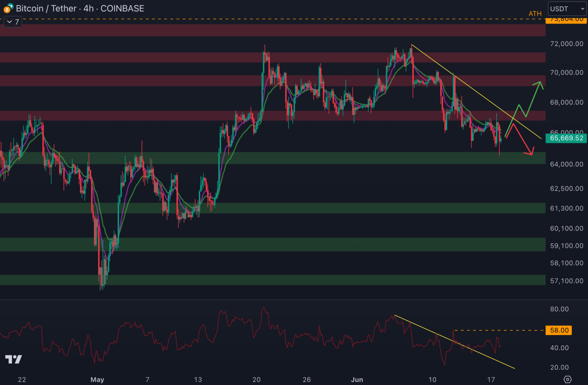Image resolution: width=588 pixels, height=385 pixels.
Task: Click the 72,000.00 price axis label
Action: pyautogui.click(x=566, y=44)
